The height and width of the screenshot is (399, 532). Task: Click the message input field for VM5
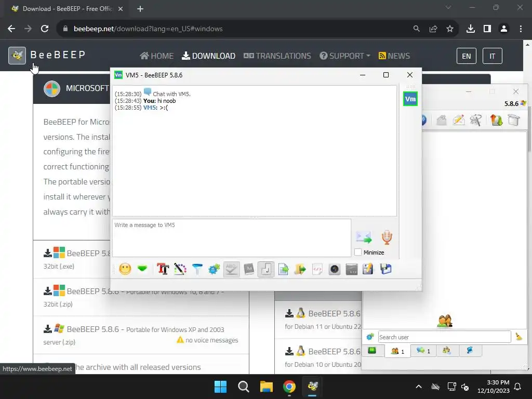(x=232, y=238)
